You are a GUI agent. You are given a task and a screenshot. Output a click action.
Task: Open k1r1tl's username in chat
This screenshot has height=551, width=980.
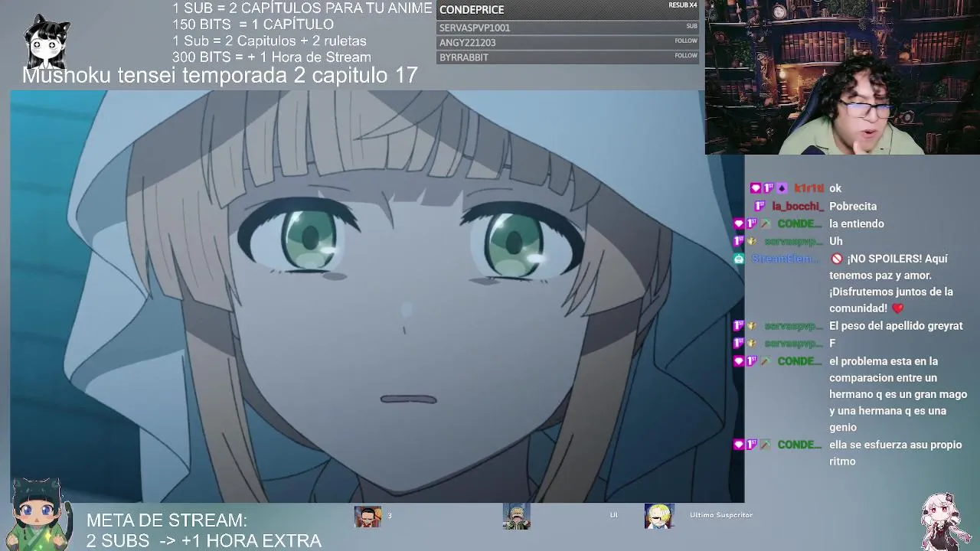pos(808,188)
